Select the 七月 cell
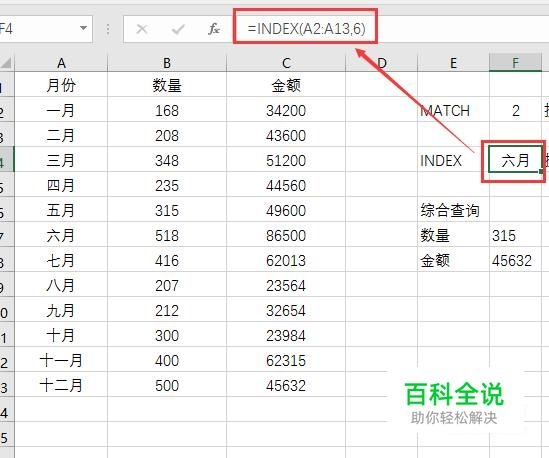This screenshot has height=458, width=549. point(61,260)
